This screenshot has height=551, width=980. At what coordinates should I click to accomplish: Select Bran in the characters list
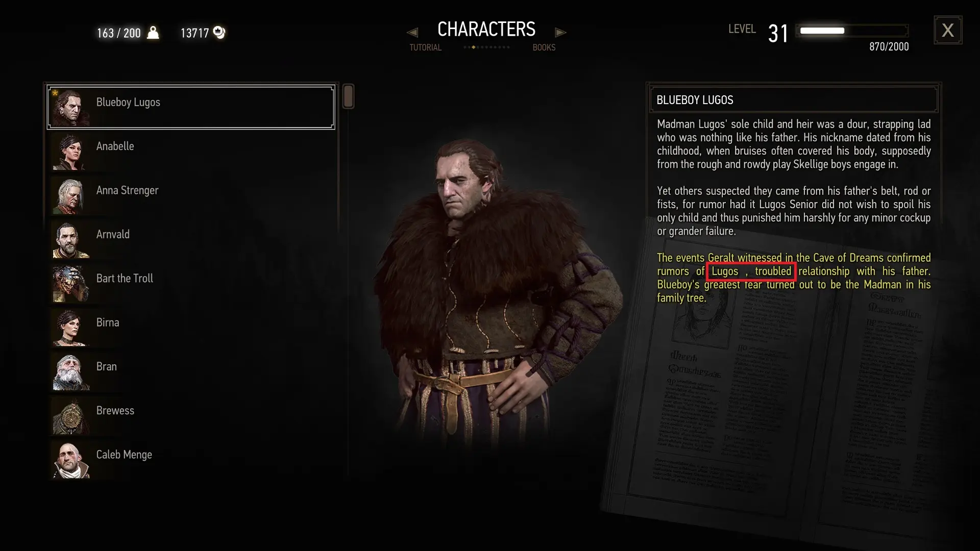(191, 372)
